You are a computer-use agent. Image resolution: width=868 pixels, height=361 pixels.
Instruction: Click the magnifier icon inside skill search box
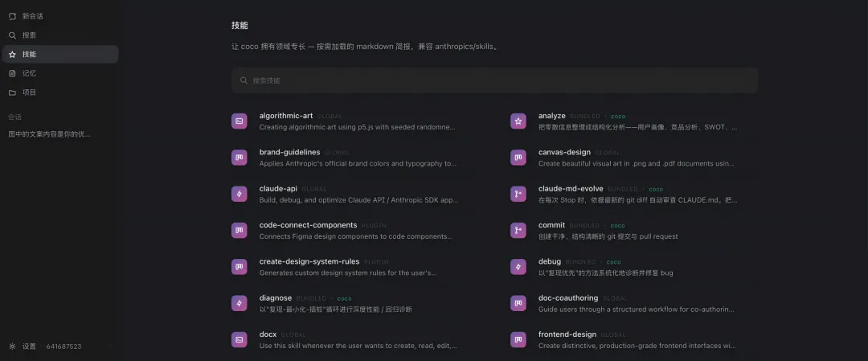point(244,80)
